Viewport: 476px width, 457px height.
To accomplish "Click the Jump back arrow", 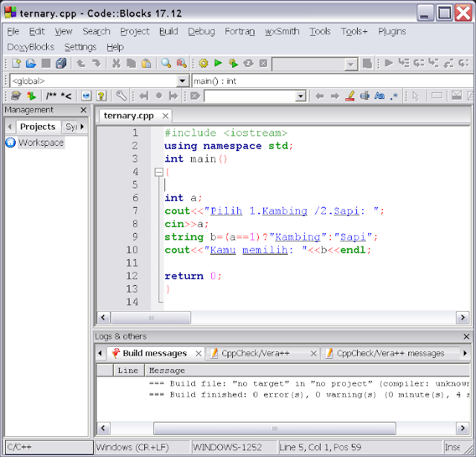I will click(320, 96).
